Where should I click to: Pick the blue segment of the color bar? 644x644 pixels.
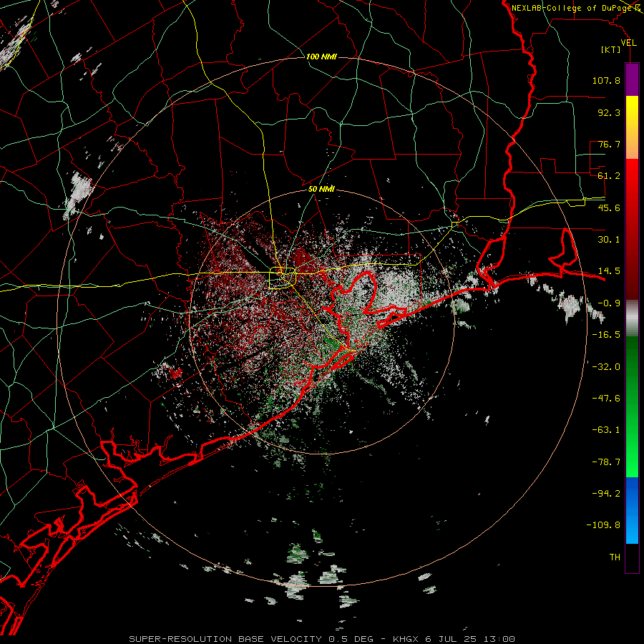[x=632, y=510]
